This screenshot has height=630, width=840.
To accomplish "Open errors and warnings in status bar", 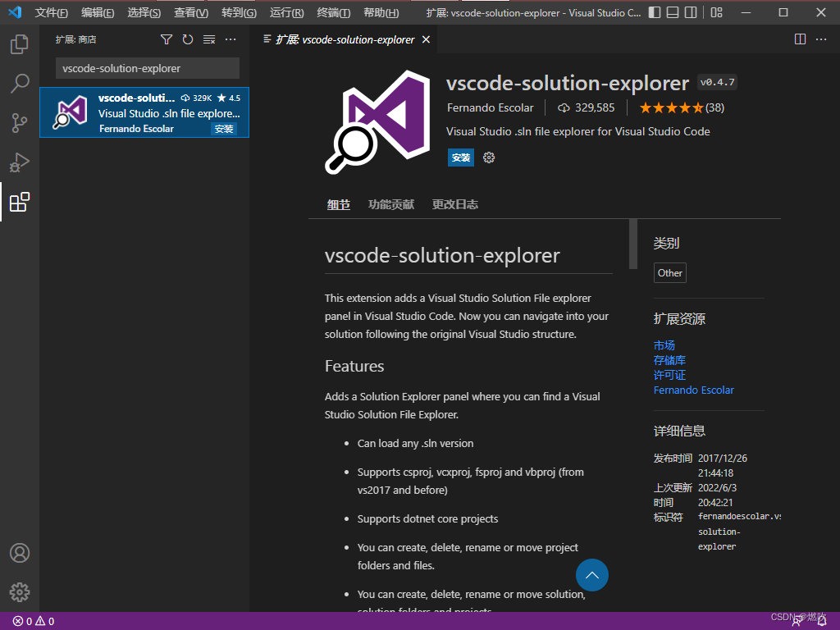I will [34, 622].
